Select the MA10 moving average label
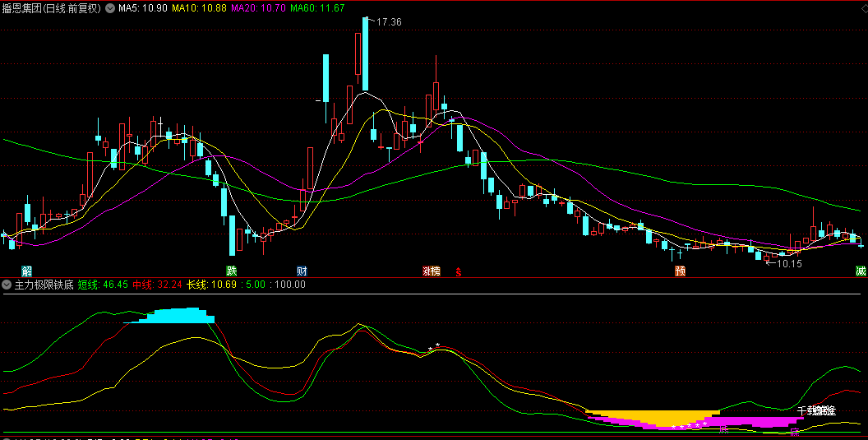This screenshot has width=868, height=440. [x=201, y=8]
